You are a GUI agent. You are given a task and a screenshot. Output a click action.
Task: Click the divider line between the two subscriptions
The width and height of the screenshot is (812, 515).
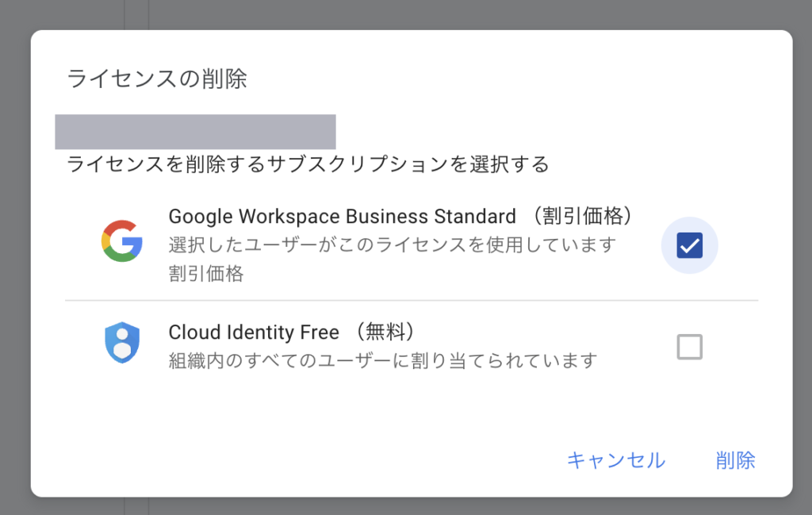(x=411, y=301)
